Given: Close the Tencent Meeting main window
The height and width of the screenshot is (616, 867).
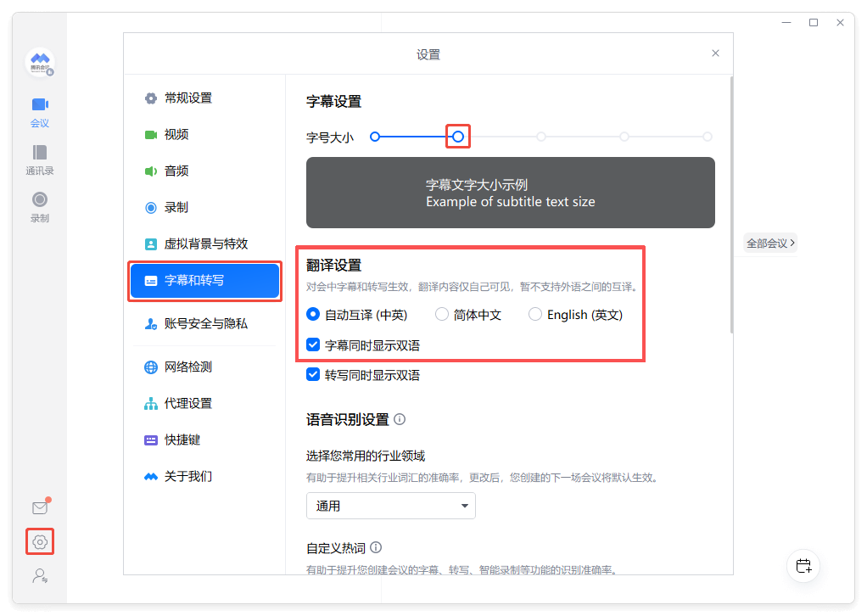Looking at the screenshot, I should (840, 23).
